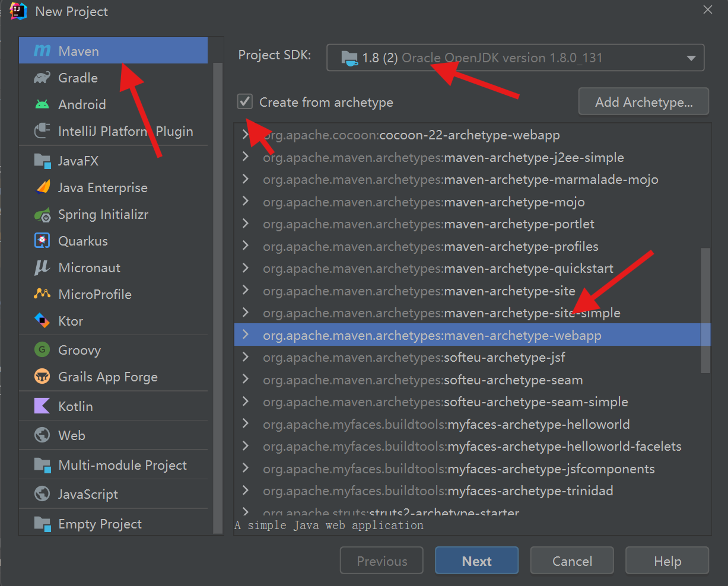Click the Empty Project folder icon
The image size is (728, 586).
pos(42,524)
